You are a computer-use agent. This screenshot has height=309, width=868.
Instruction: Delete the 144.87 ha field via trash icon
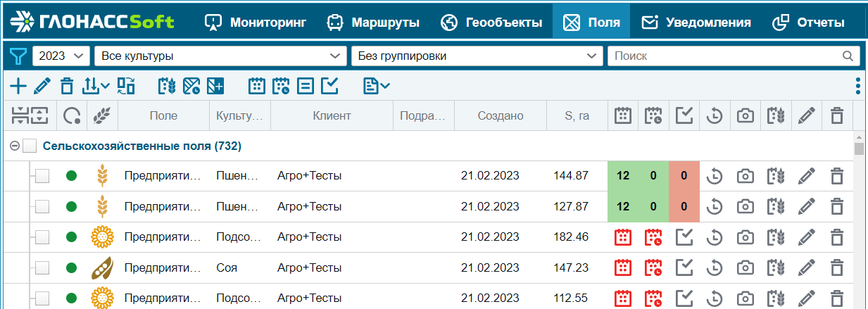click(x=836, y=176)
